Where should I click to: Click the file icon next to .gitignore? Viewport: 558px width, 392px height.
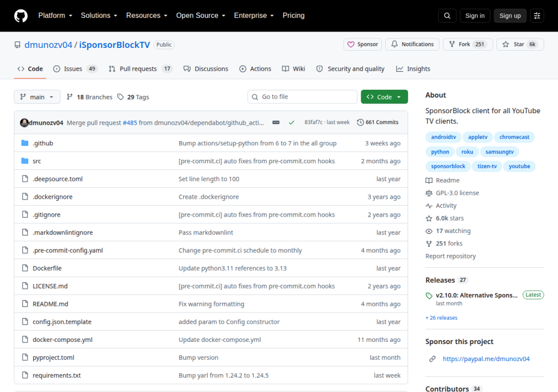coord(25,214)
